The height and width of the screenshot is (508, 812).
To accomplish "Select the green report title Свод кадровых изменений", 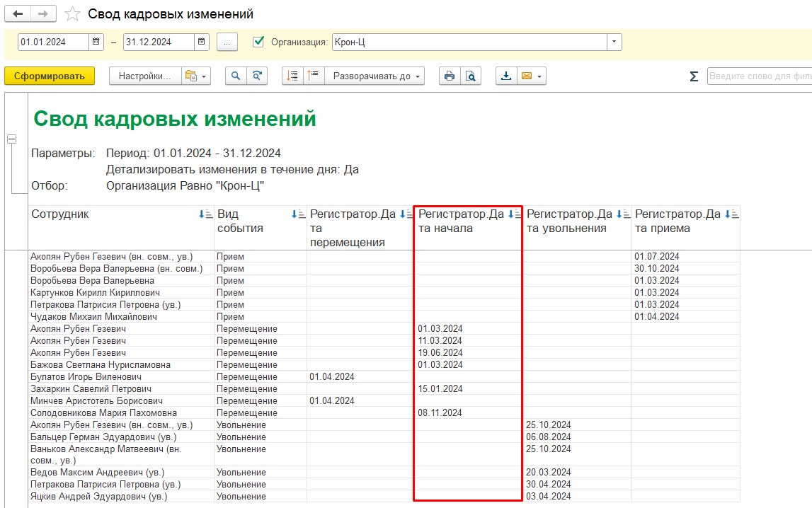I will 175,118.
